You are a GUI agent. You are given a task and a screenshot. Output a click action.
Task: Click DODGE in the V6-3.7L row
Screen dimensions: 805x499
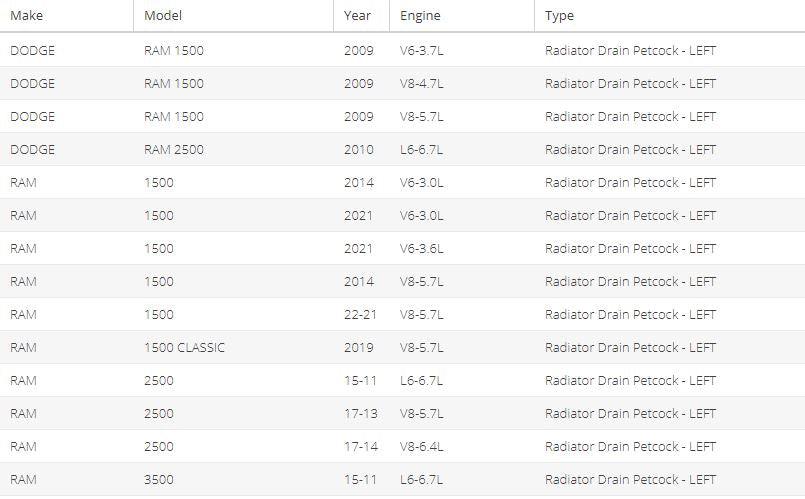[32, 50]
